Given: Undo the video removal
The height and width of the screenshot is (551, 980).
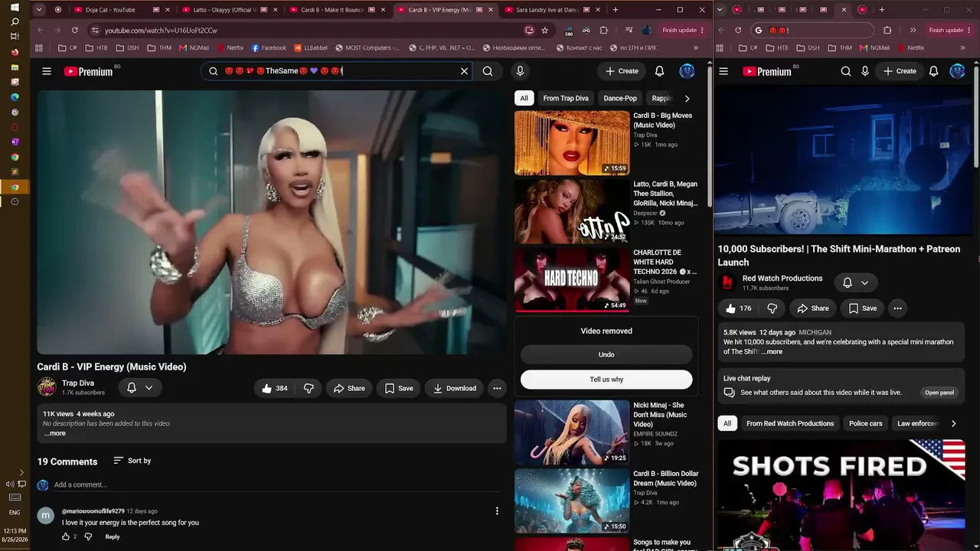Looking at the screenshot, I should (x=606, y=354).
